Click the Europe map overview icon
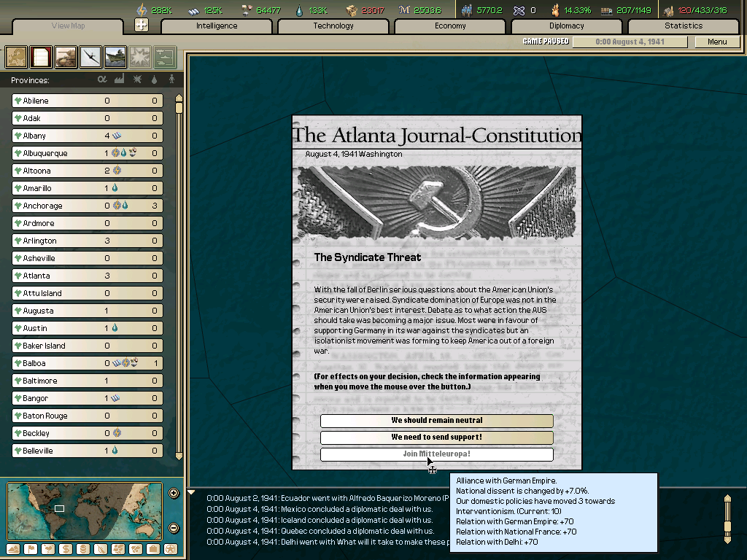 pyautogui.click(x=15, y=57)
